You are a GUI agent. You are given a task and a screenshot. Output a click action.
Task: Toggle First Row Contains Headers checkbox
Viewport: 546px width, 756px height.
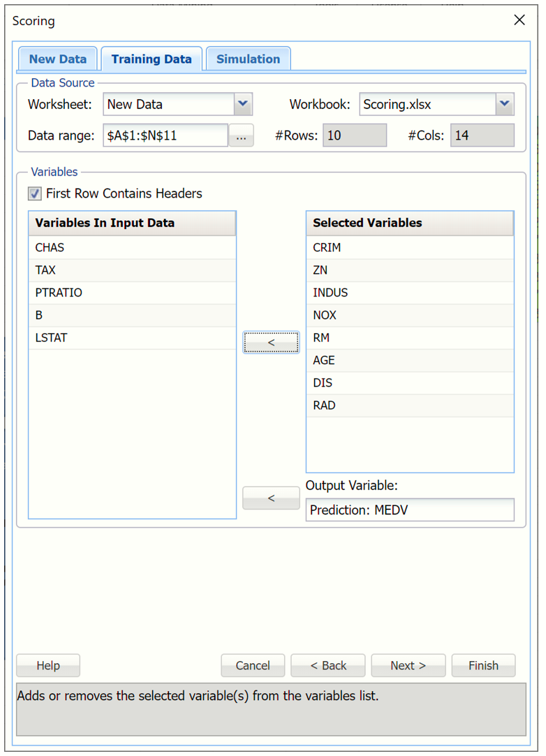point(35,194)
